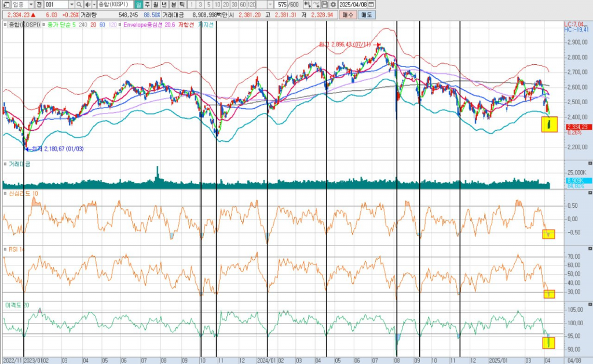The width and height of the screenshot is (593, 364).
Task: Select the yearly (년) period tab
Action: pyautogui.click(x=164, y=4)
